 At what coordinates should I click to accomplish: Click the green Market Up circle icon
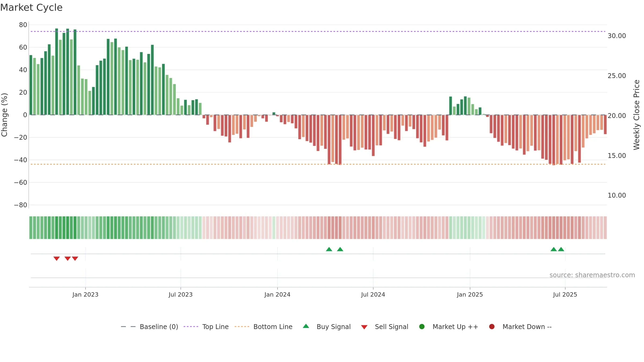(422, 327)
